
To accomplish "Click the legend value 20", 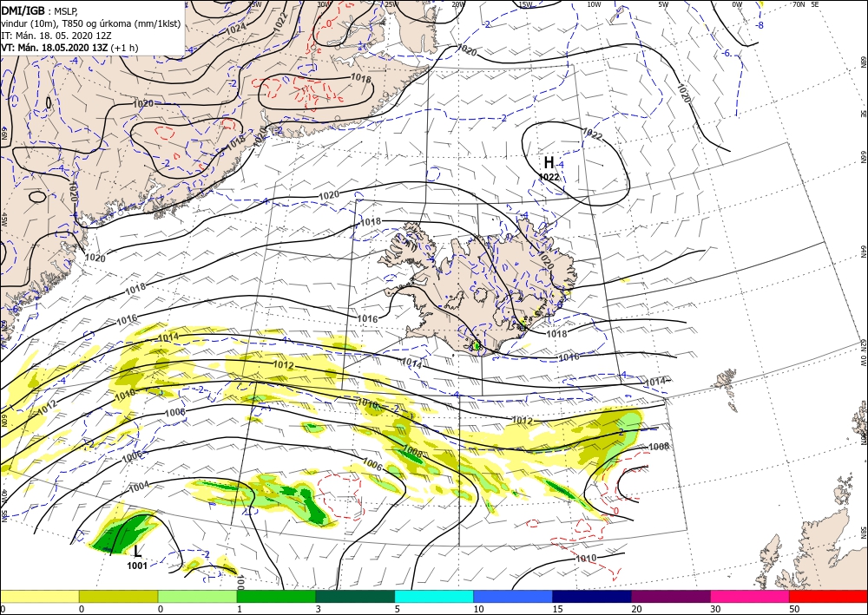I will point(636,609).
